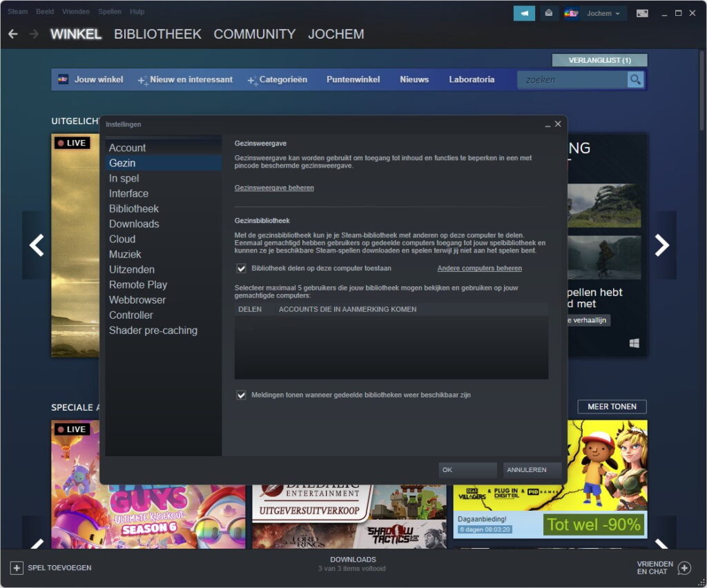Go to the WINKEL tab
The image size is (707, 588).
76,34
